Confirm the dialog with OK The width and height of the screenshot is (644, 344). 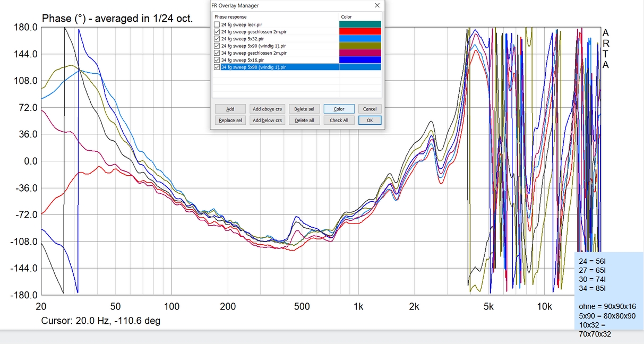(370, 121)
